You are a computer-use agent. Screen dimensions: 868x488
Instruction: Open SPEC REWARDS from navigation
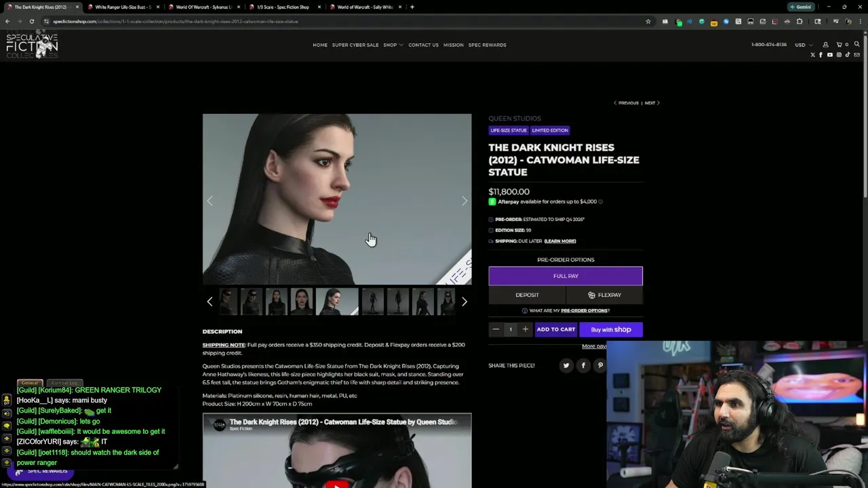[487, 45]
